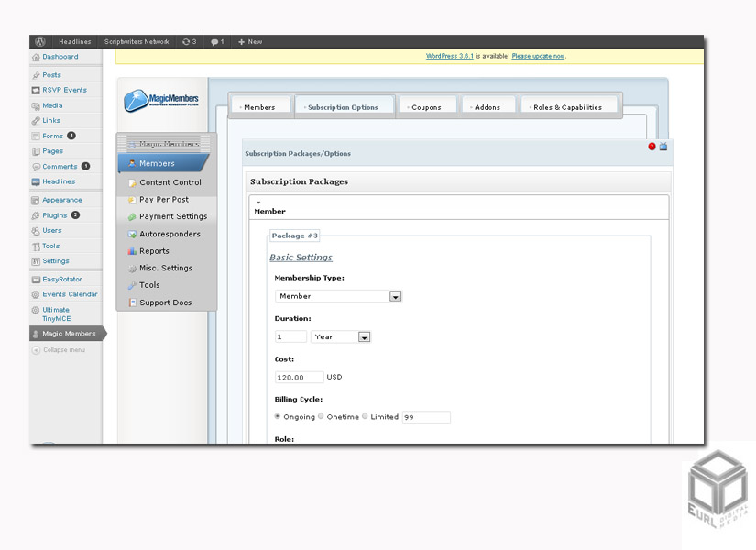Collapse the WordPress admin menu

(59, 350)
